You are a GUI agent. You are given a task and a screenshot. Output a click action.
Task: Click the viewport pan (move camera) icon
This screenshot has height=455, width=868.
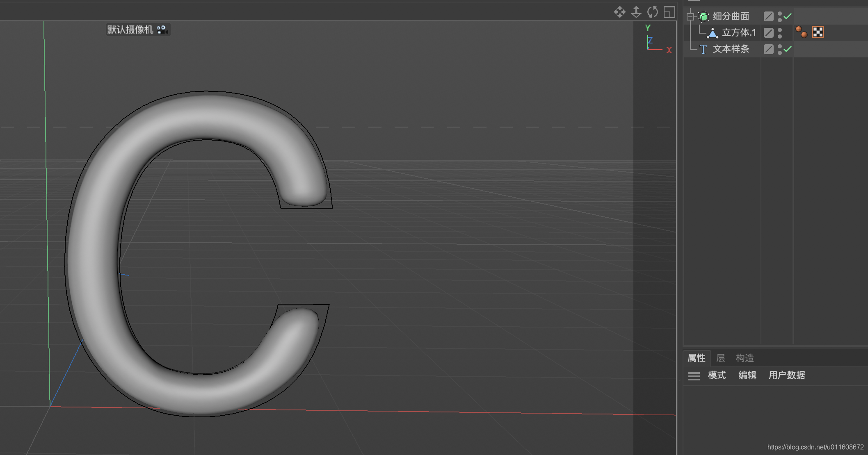[x=619, y=12]
